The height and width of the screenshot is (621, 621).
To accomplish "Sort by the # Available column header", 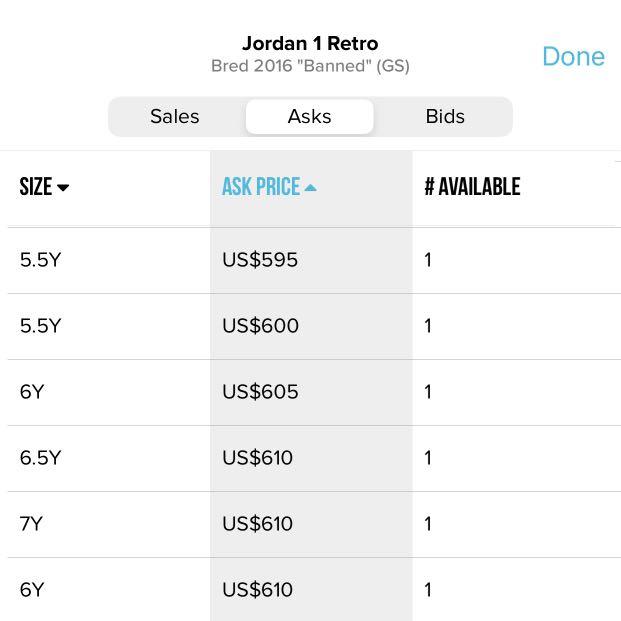I will [472, 187].
